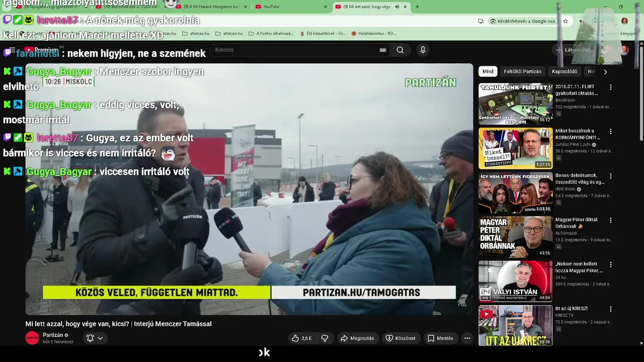
Task: Click the YouTube Premium logo
Action: 41,50
